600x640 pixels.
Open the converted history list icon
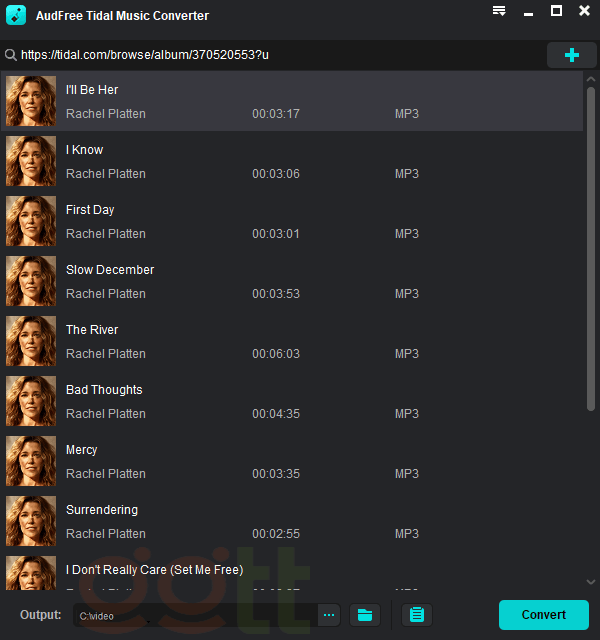pos(417,615)
